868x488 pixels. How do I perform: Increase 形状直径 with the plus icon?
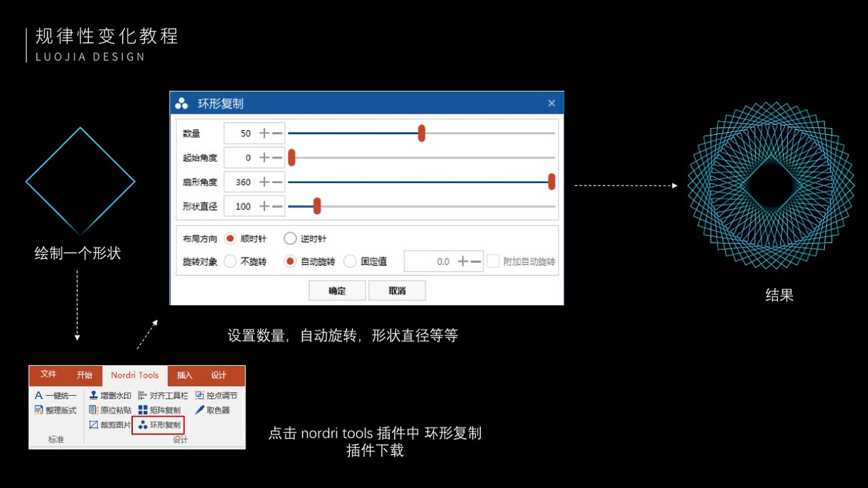264,207
